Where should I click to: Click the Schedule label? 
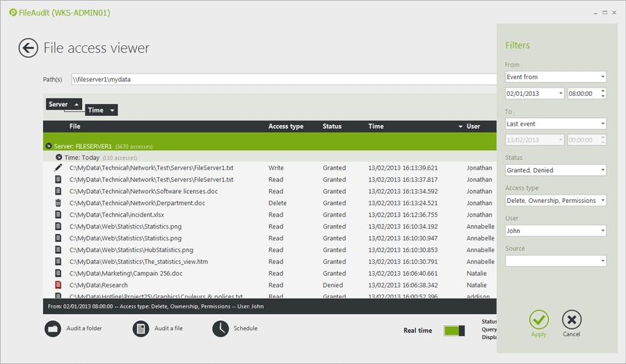click(246, 329)
